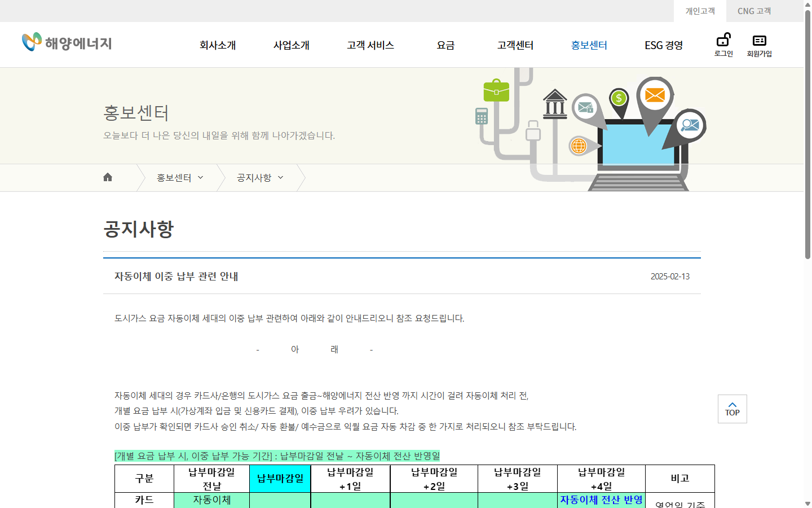Viewport: 812px width, 508px height.
Task: Expand the 공지사항 breadcrumb dropdown
Action: coord(260,178)
